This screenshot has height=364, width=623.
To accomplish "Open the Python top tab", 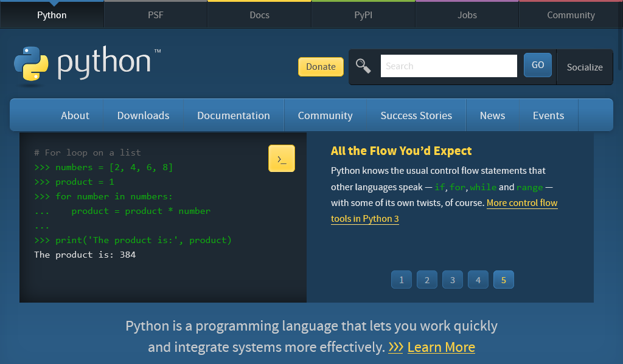I will pyautogui.click(x=52, y=15).
